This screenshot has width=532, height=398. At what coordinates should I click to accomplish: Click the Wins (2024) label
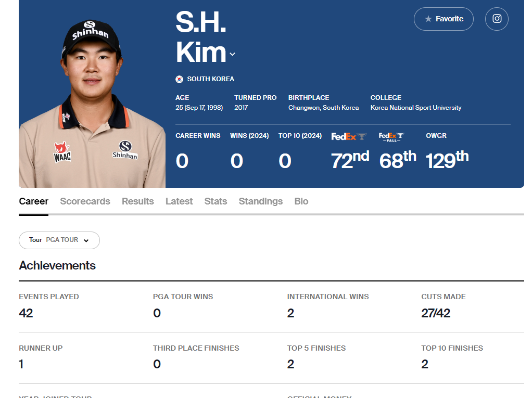[249, 136]
